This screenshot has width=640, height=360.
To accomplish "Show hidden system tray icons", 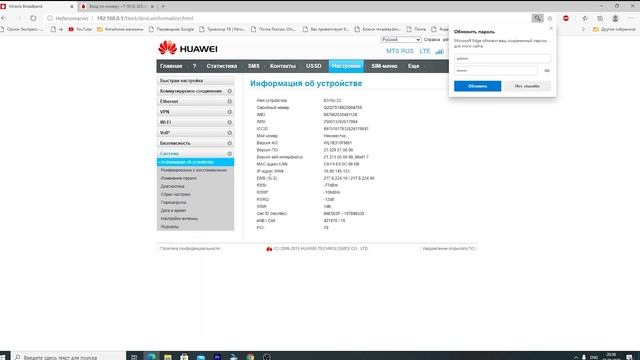I will (x=576, y=357).
